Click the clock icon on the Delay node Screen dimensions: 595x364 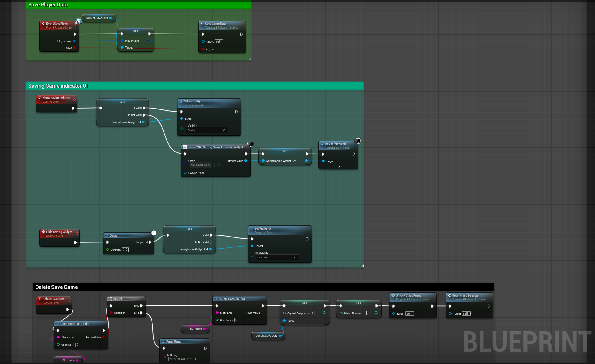154,233
